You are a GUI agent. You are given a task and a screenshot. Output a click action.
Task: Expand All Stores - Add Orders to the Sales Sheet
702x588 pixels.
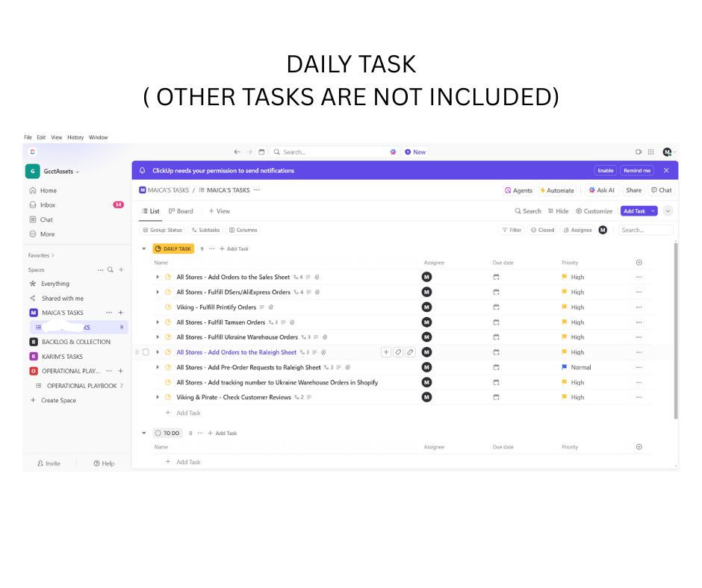click(x=158, y=278)
